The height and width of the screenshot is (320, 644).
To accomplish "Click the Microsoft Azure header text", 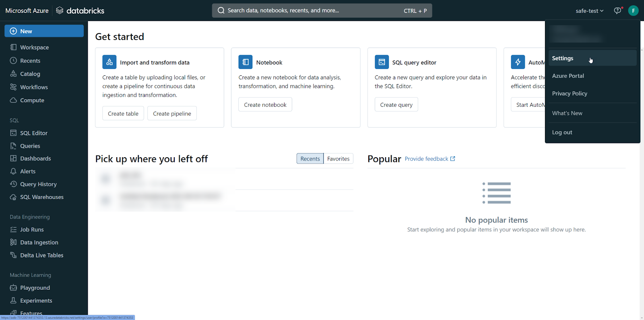I will [27, 10].
